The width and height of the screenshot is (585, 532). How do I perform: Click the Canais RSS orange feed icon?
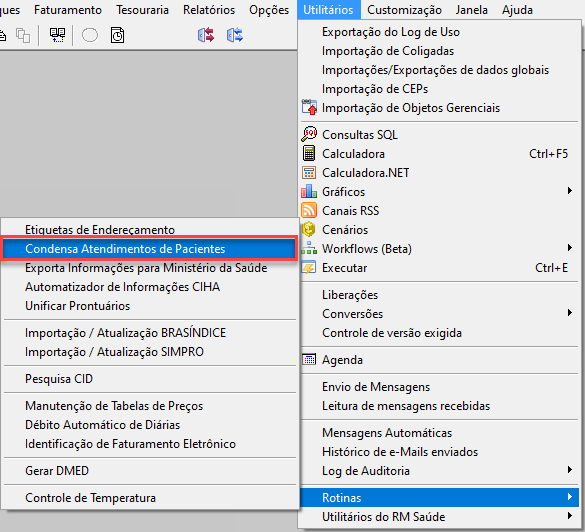click(x=309, y=210)
